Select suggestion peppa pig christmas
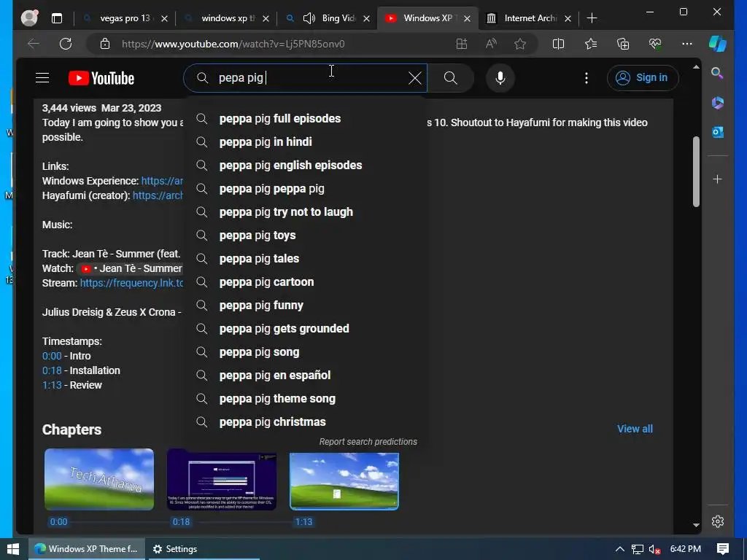This screenshot has width=747, height=560. [x=306, y=422]
